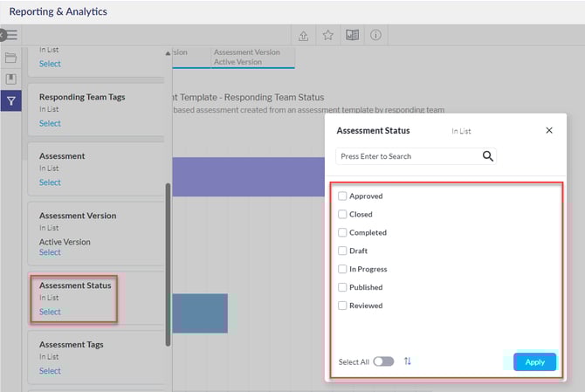
Task: Open the hamburger menu icon
Action: (11, 35)
